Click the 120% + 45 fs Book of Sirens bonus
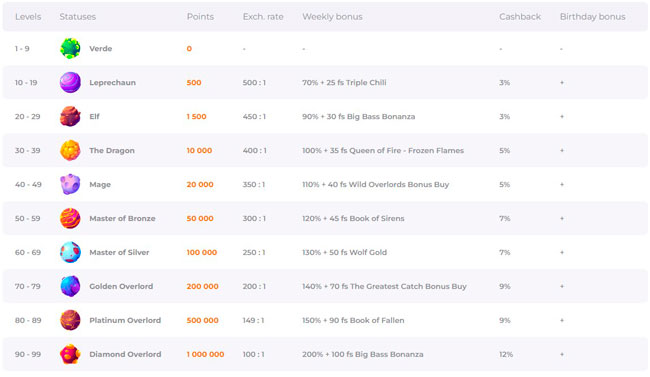Screen dimensions: 650x377 pyautogui.click(x=353, y=219)
